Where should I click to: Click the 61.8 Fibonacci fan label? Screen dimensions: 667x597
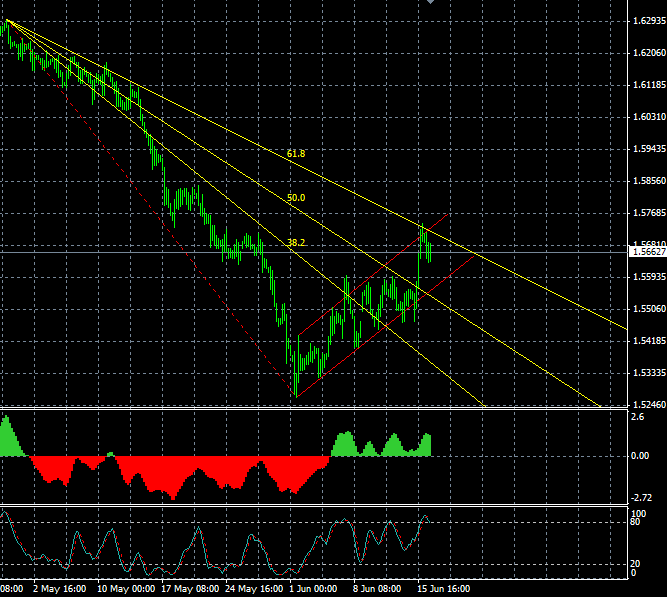(296, 154)
